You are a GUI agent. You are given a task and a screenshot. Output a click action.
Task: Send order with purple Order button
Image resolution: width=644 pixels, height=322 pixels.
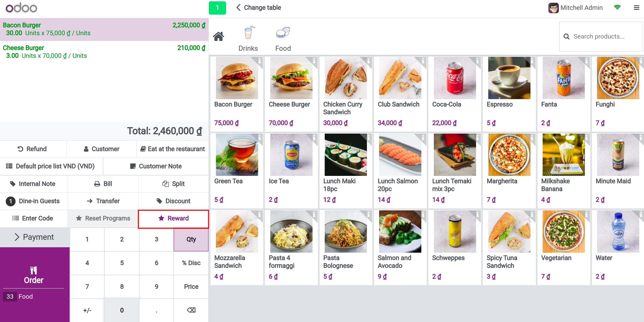coord(34,275)
